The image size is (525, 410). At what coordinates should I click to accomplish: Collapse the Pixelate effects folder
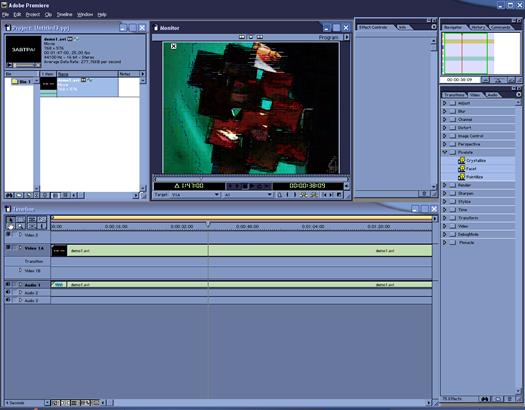(445, 152)
